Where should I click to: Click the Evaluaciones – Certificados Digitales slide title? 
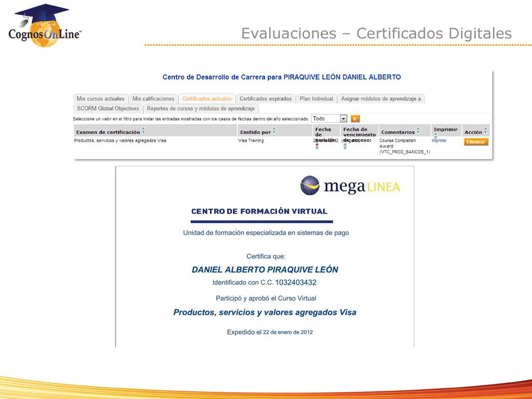377,34
